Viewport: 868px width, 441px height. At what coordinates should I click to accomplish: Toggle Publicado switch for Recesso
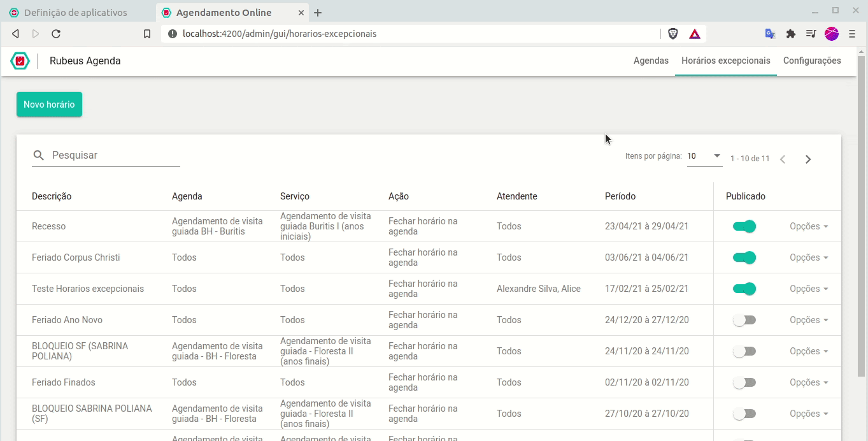(x=744, y=226)
